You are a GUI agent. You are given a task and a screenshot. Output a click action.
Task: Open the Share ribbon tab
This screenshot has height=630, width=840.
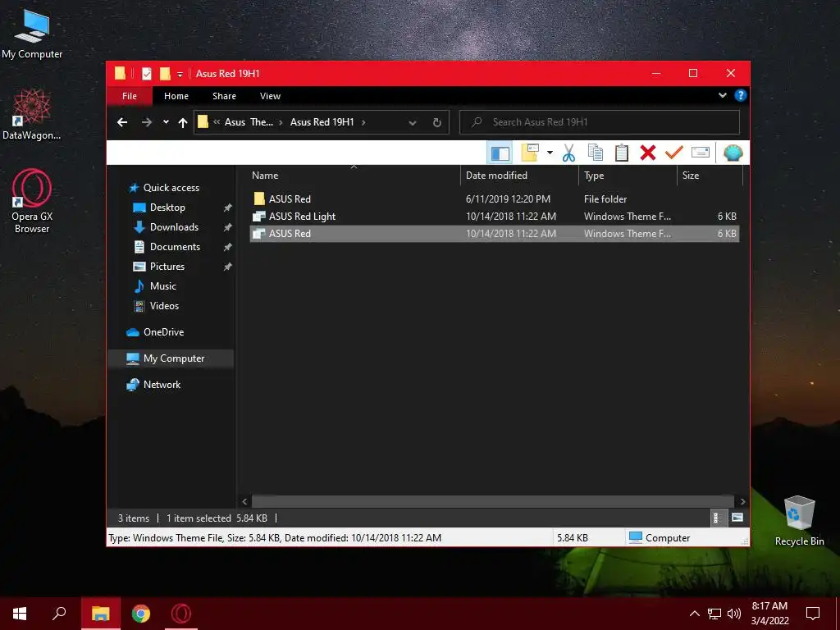pos(224,96)
